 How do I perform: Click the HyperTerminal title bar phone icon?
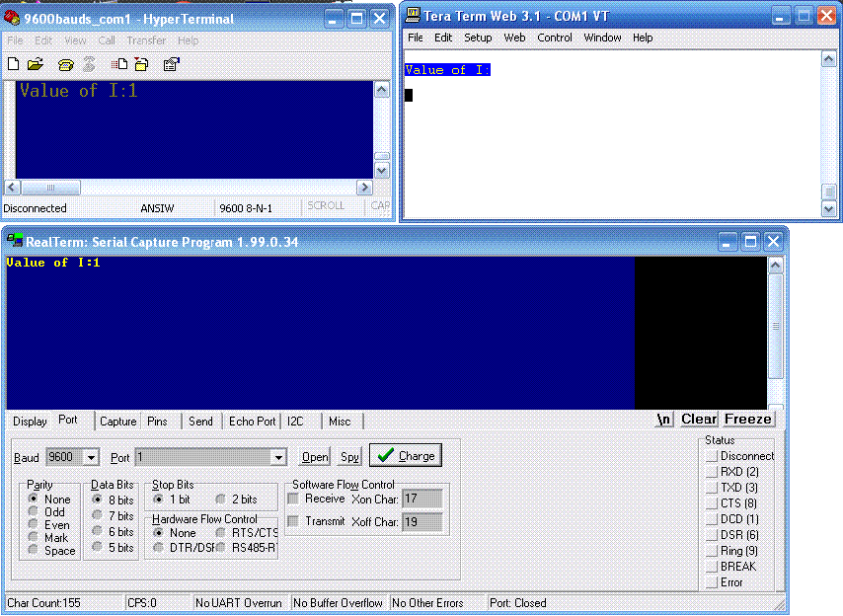(x=12, y=19)
